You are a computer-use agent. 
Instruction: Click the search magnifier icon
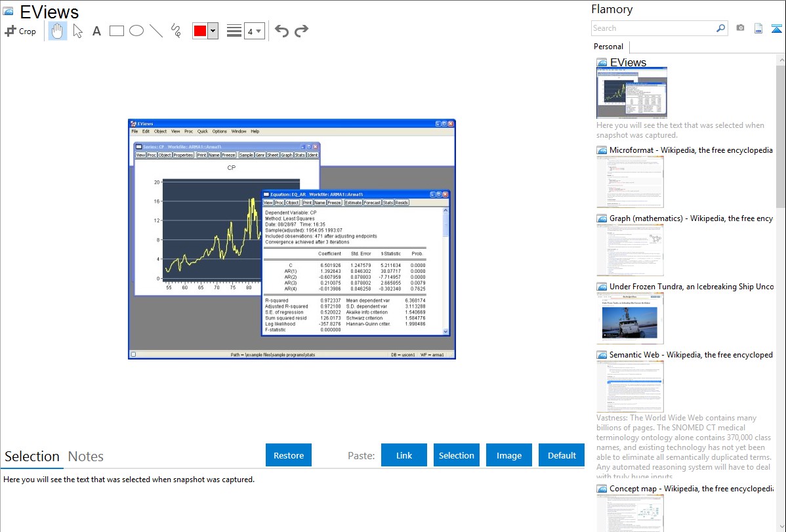pos(721,28)
